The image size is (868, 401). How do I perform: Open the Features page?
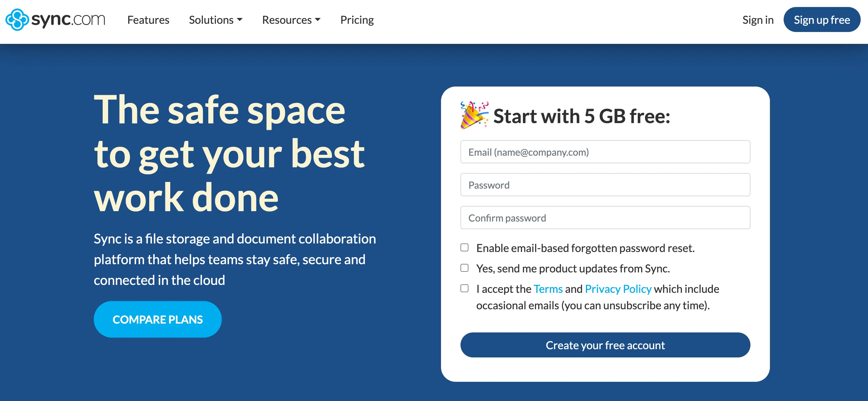148,20
